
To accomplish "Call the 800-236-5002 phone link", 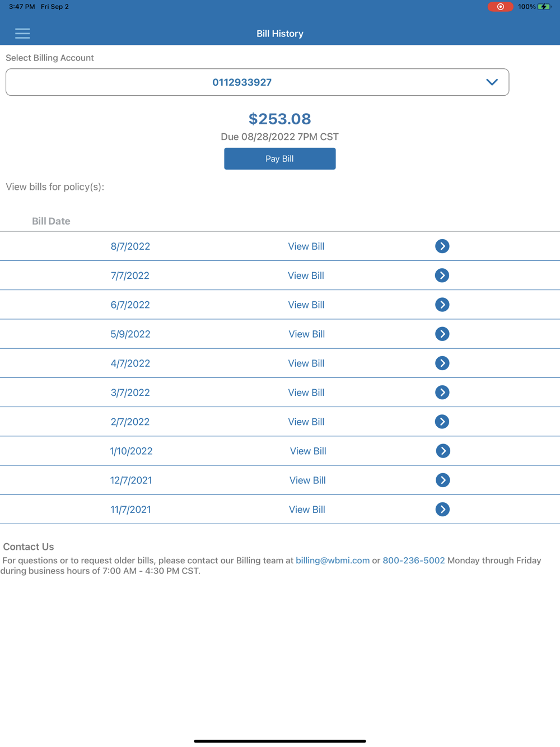I will pyautogui.click(x=414, y=561).
